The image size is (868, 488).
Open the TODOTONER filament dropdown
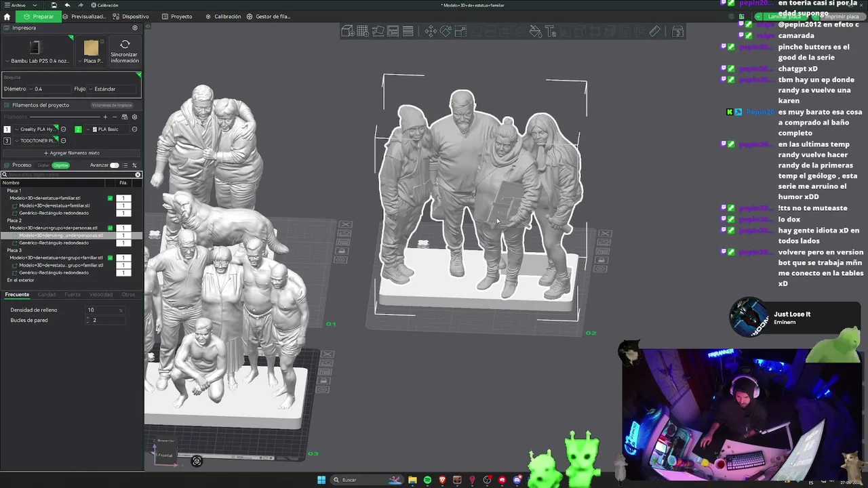pos(37,141)
